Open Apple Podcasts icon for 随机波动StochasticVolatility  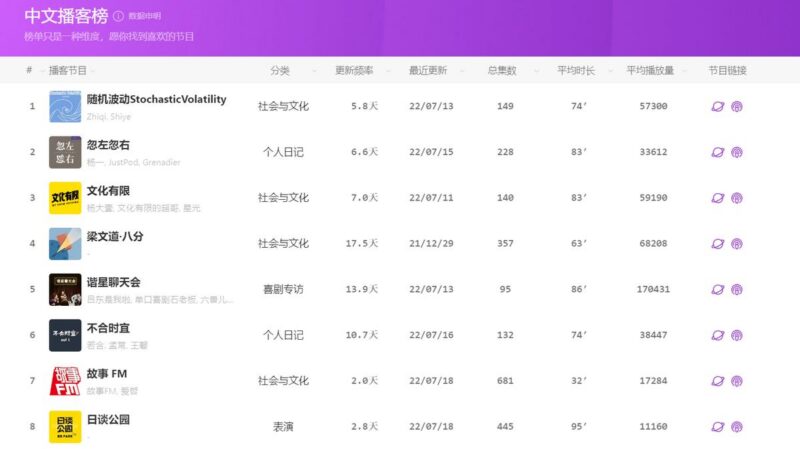coord(737,106)
